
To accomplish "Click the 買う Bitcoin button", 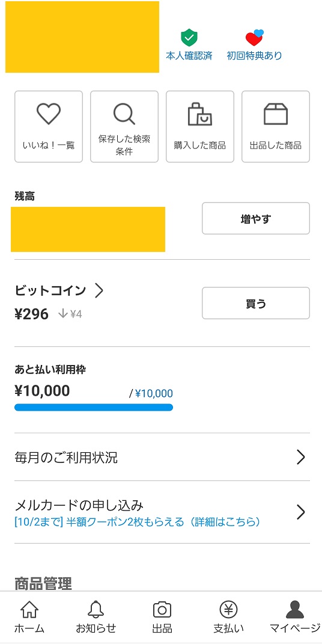I will point(255,303).
